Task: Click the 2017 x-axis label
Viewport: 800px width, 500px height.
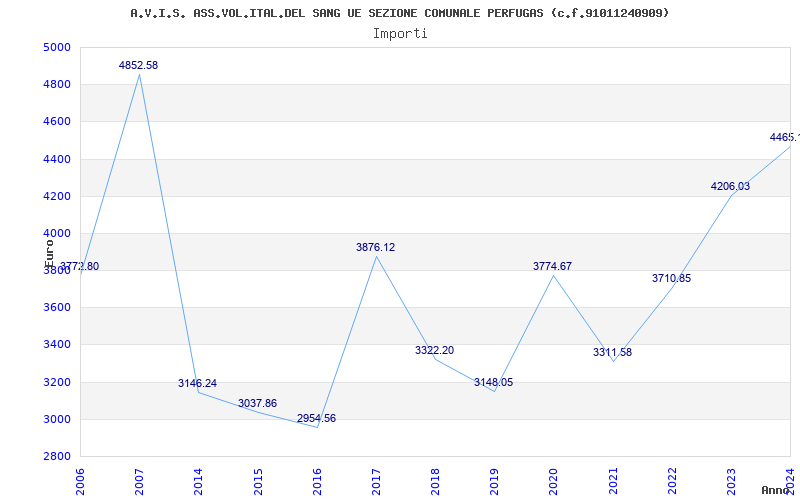Action: [x=376, y=482]
